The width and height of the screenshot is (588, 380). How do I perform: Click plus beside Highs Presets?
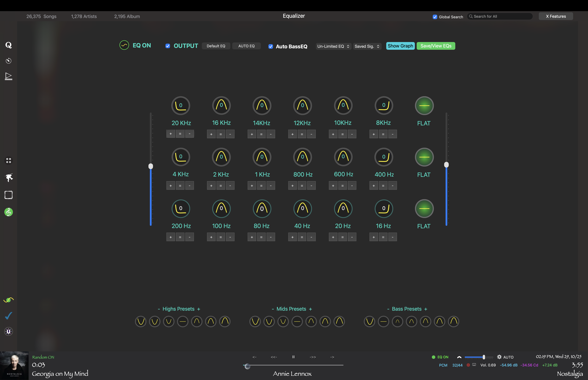point(199,309)
